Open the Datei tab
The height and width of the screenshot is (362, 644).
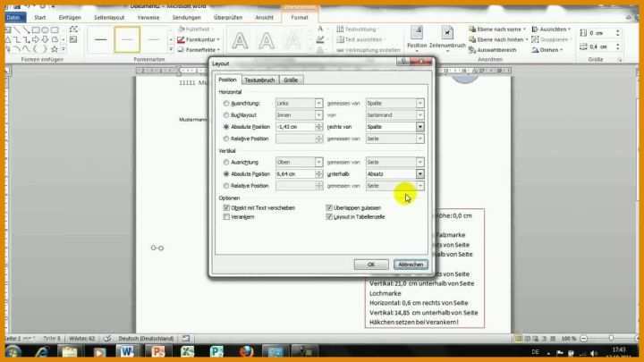14,18
